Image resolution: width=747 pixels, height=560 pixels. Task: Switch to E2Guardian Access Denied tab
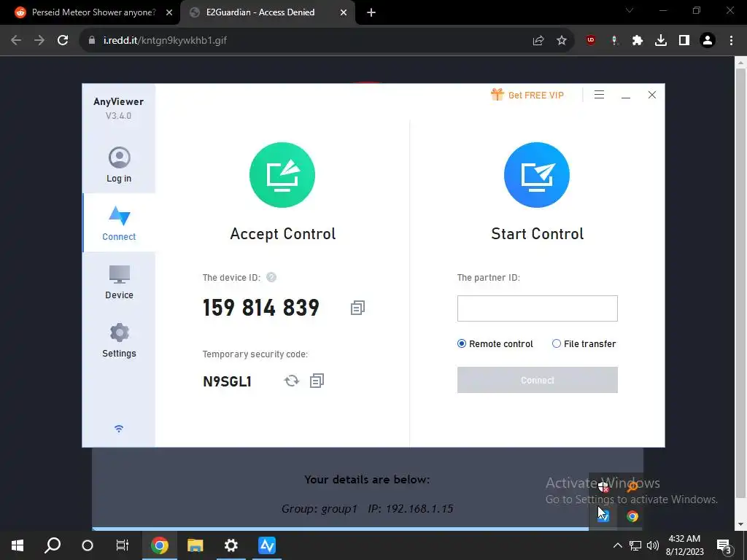(x=260, y=12)
